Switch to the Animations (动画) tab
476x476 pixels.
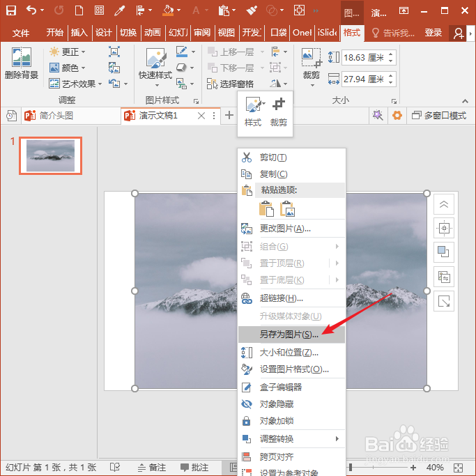pos(153,33)
